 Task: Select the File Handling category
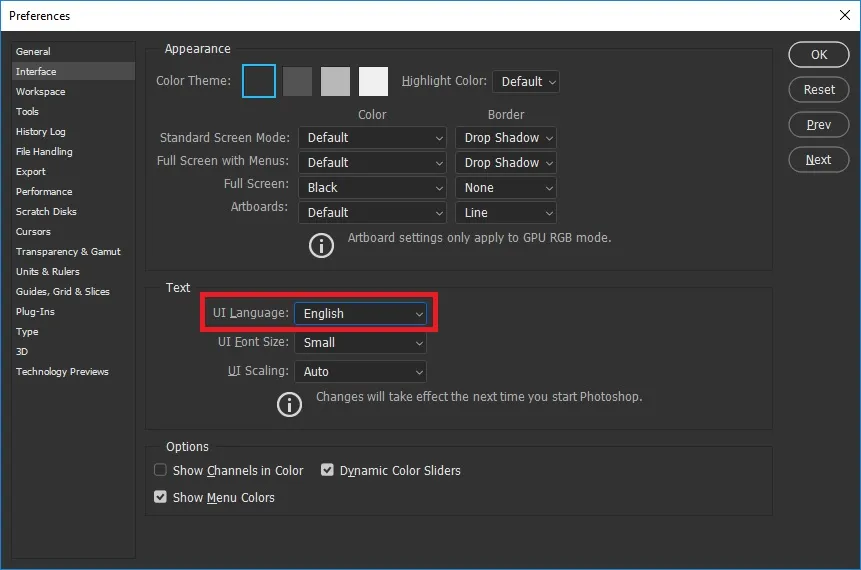[73, 152]
